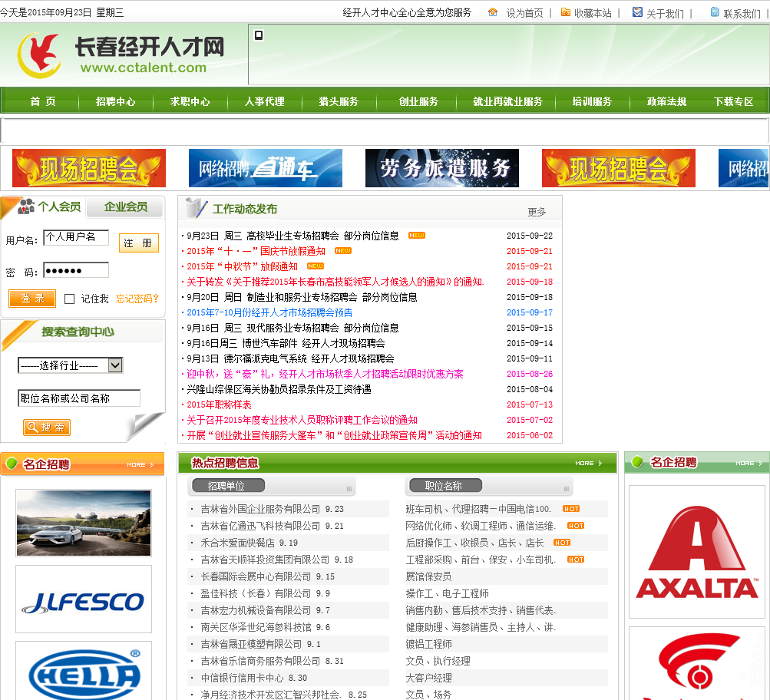Open the first 现场招聘会 banner

coord(89,168)
